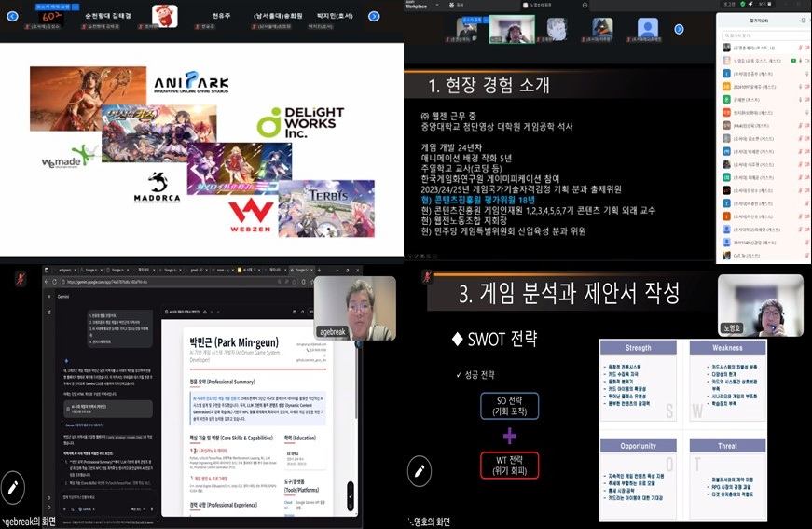Open the Gemini model selector dropdown
This screenshot has height=529, width=812.
(138, 509)
